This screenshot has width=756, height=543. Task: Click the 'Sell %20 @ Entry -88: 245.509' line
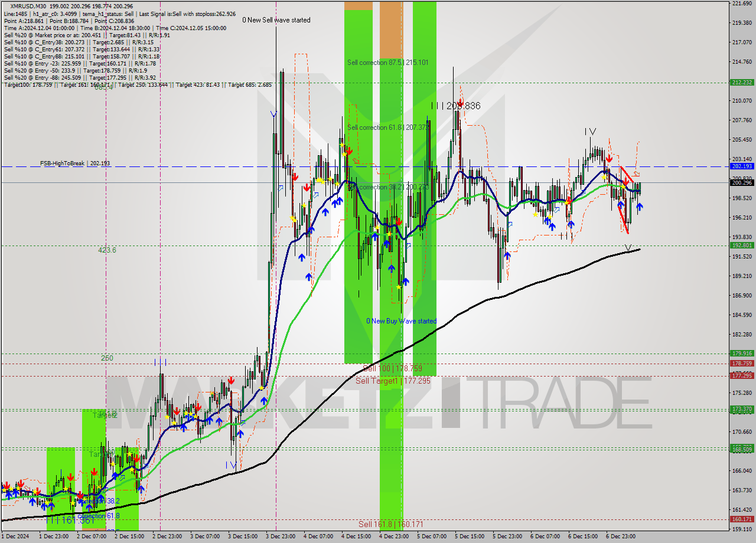click(x=80, y=77)
